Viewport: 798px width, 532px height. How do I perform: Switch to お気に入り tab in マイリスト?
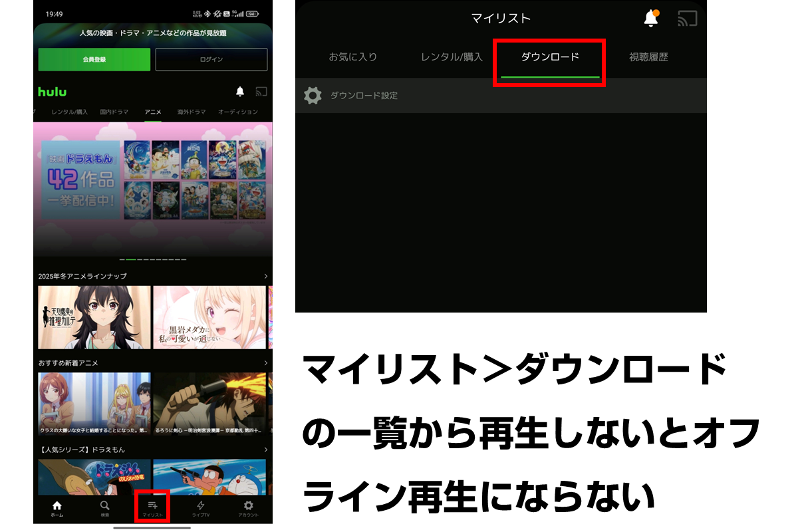[352, 57]
